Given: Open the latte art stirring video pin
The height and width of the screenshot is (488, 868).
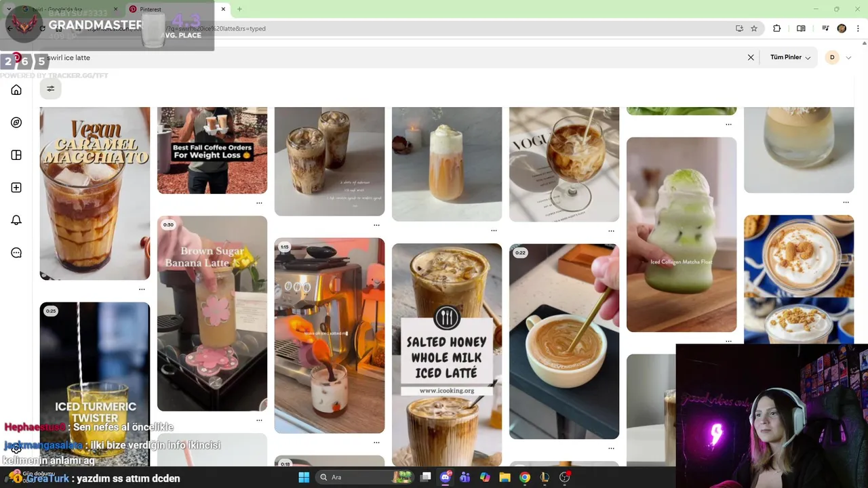Looking at the screenshot, I should pyautogui.click(x=564, y=342).
